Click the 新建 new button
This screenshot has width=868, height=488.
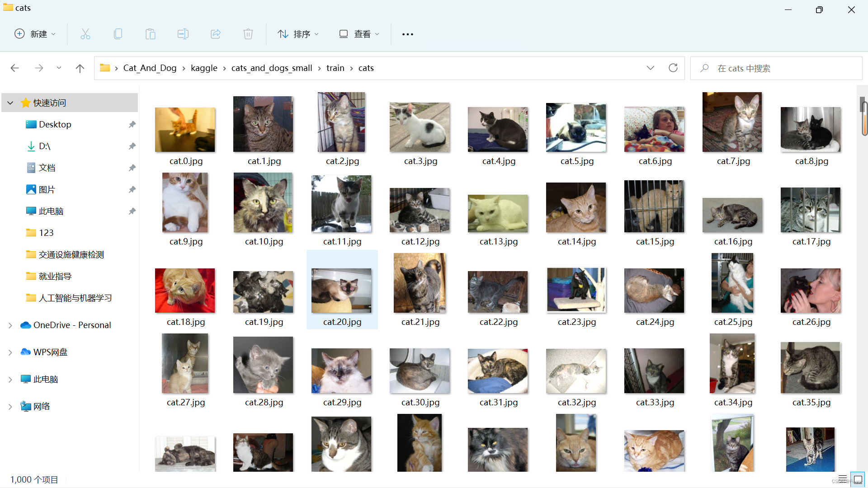(x=35, y=34)
